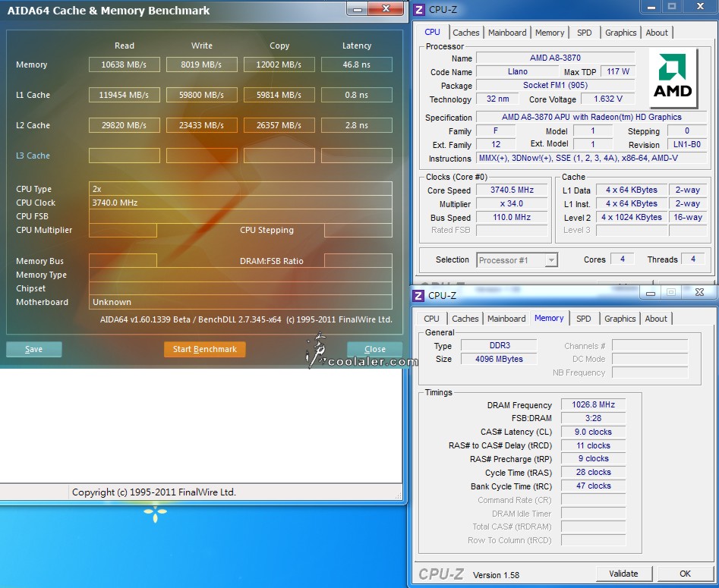Switch to Graphics tab in CPU-Z memory window
719x588 pixels.
(x=620, y=319)
